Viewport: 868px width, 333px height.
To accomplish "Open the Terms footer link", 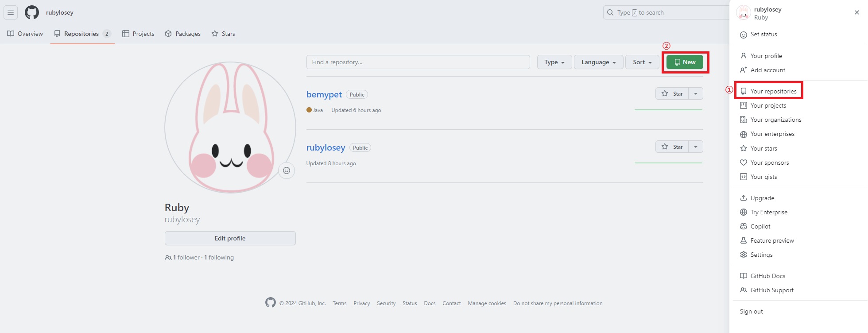I will pos(340,303).
